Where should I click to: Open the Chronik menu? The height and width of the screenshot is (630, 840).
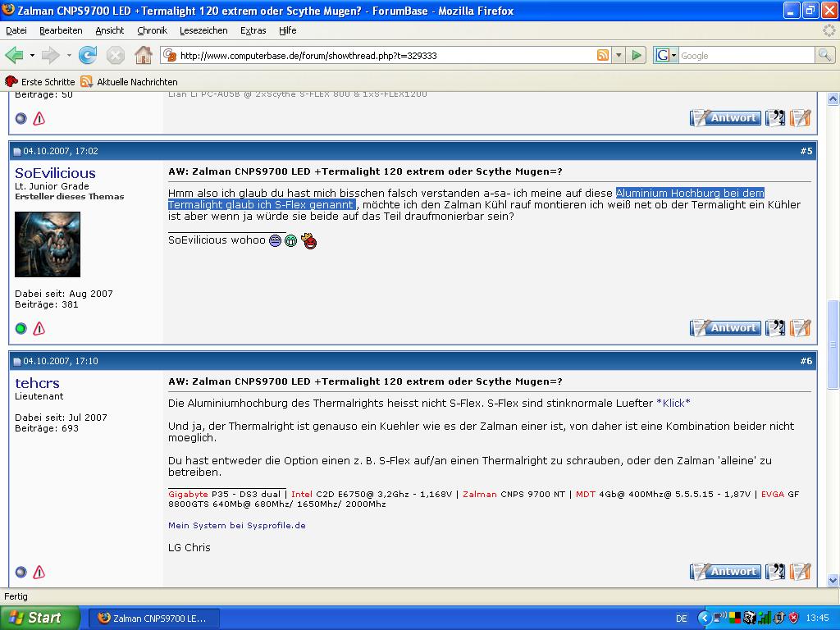[x=152, y=30]
